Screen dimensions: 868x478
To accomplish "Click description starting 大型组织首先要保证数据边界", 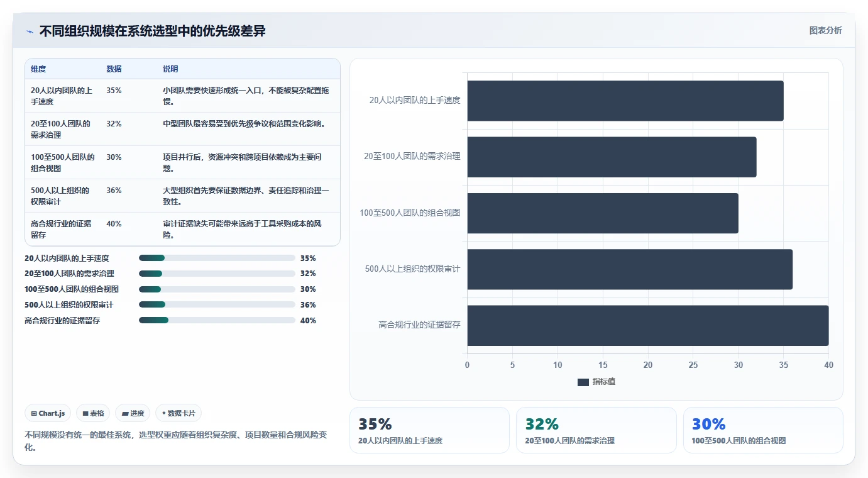I will [246, 196].
